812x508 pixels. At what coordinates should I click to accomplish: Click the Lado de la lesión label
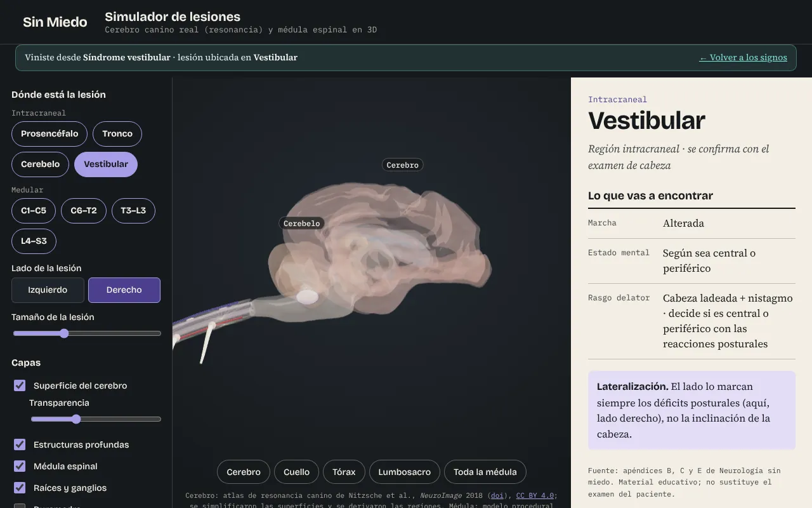(x=46, y=268)
